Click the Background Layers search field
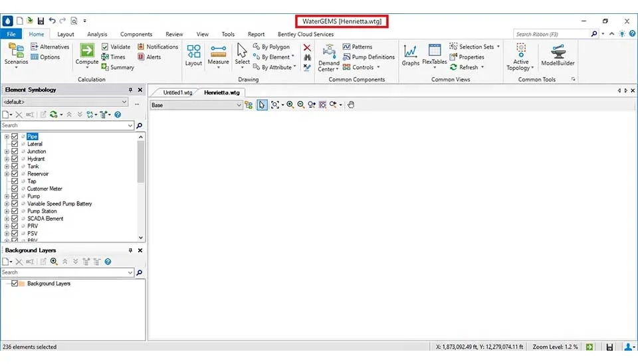 click(x=68, y=272)
